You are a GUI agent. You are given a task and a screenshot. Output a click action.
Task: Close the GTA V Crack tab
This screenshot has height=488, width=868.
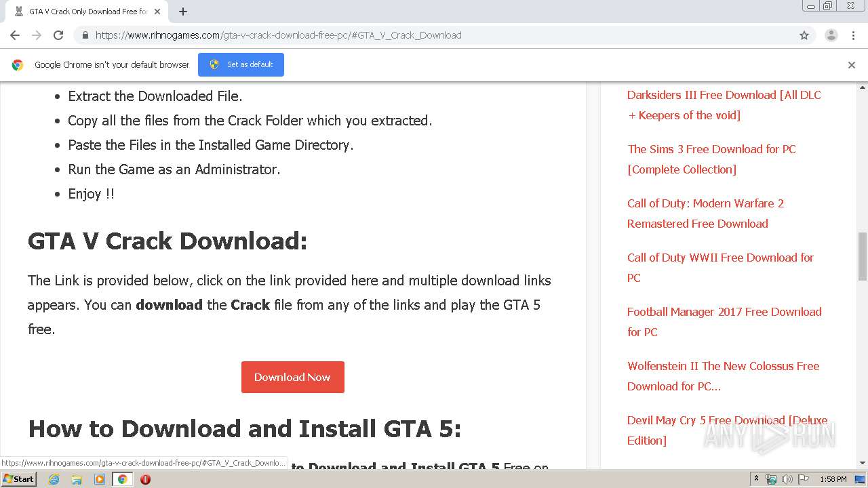tap(157, 12)
